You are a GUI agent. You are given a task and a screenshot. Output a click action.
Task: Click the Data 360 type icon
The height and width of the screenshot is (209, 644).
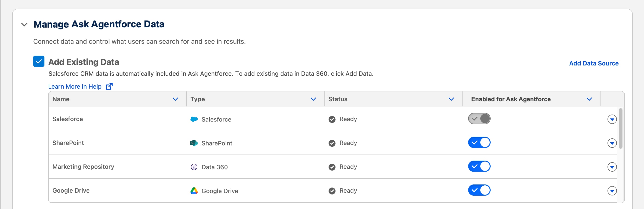194,167
